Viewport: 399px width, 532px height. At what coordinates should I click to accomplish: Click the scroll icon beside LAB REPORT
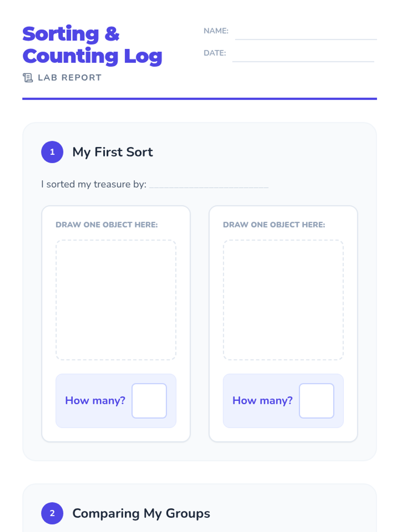pos(28,78)
